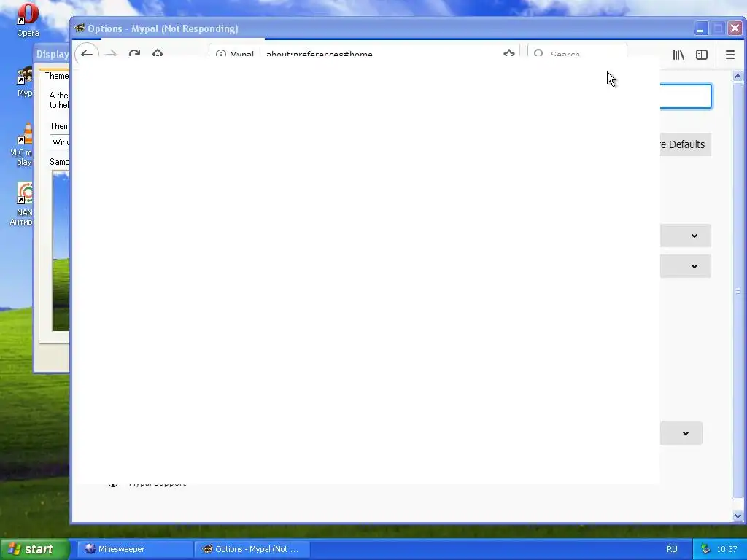Focus the Search box in Mypal toolbar
The width and height of the screenshot is (747, 560).
click(x=577, y=52)
